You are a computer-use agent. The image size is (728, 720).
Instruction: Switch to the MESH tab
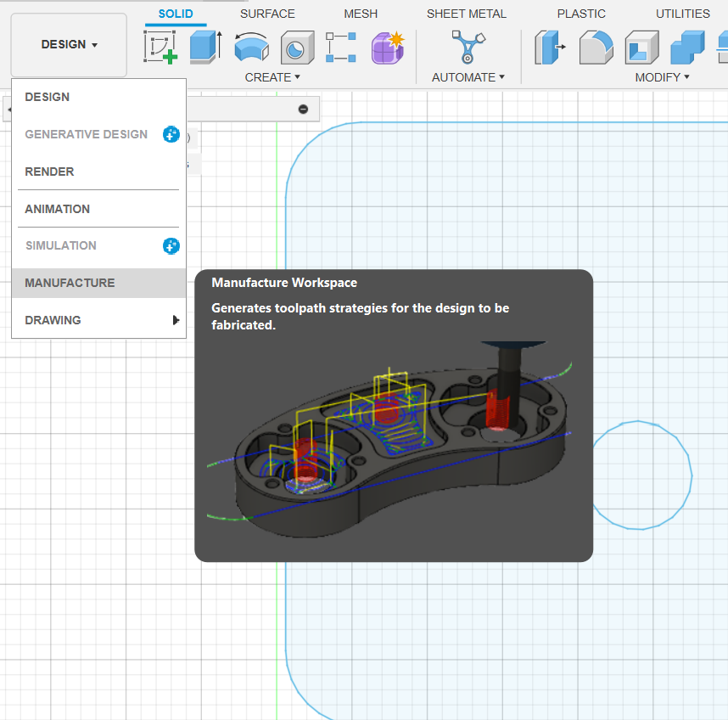361,14
